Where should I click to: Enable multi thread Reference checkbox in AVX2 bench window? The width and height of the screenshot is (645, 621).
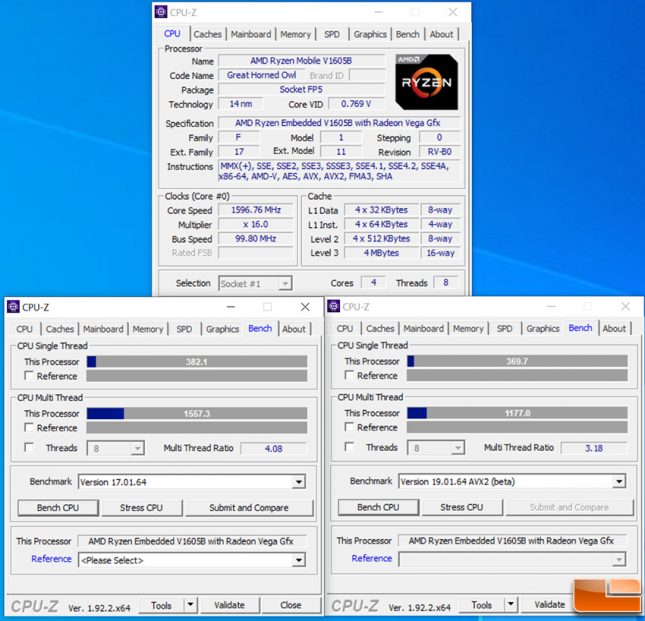pyautogui.click(x=349, y=427)
